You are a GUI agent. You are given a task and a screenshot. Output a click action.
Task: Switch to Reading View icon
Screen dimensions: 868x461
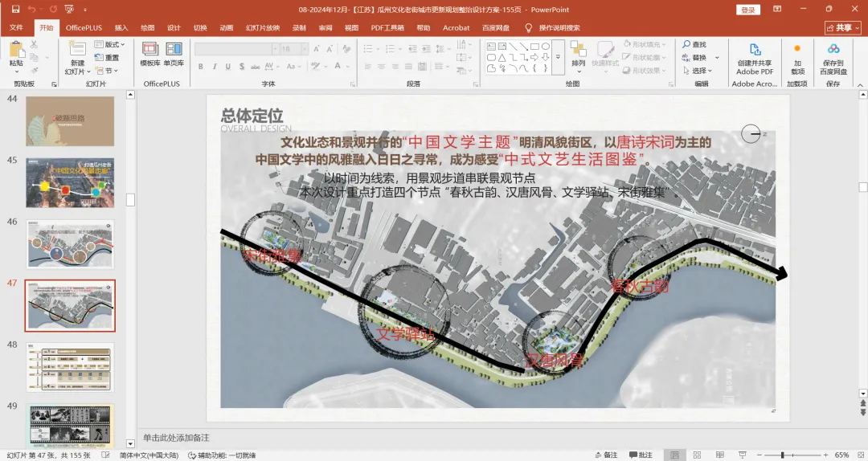[719, 455]
